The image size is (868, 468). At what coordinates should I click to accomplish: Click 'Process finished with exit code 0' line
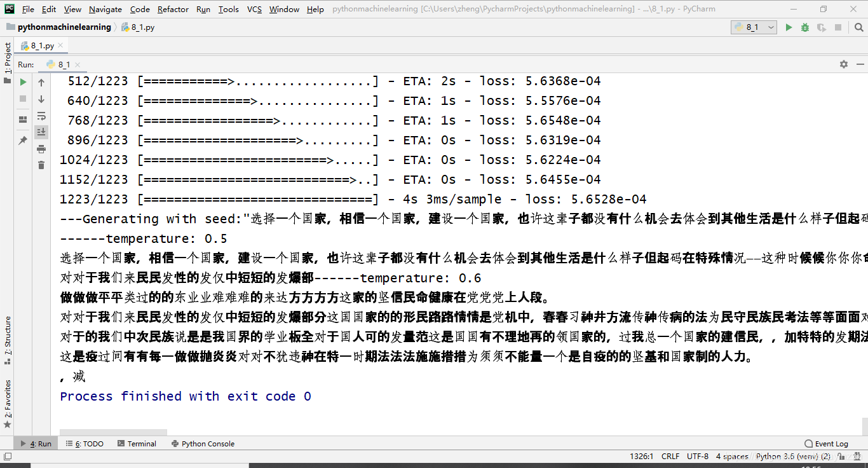186,396
